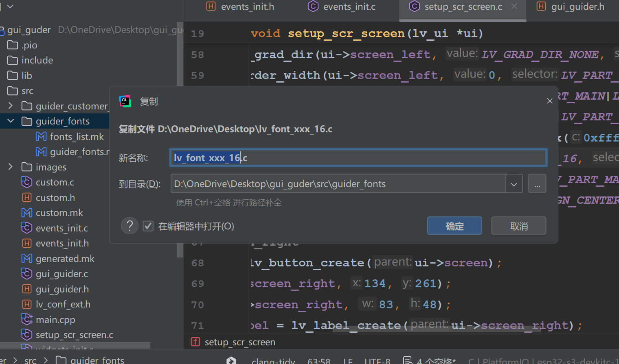Click the lib folder icon
The width and height of the screenshot is (619, 364).
coord(13,75)
